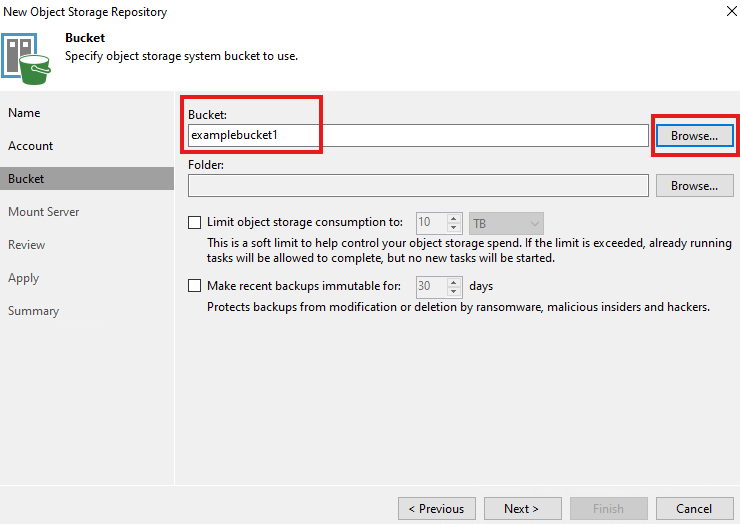Cancel the repository wizard
The image size is (740, 524).
click(694, 508)
